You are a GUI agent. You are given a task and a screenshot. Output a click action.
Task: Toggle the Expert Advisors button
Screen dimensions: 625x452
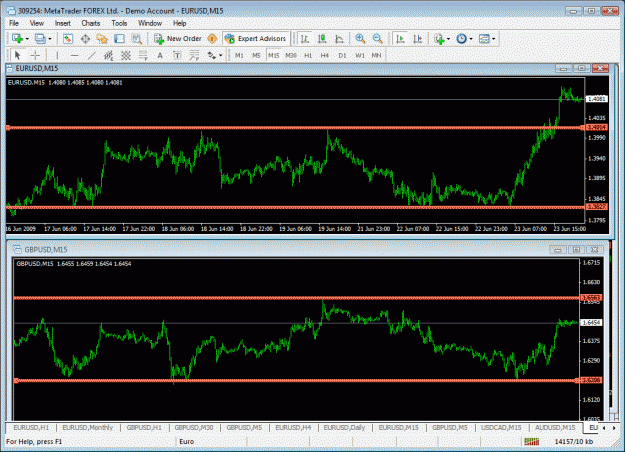(256, 39)
